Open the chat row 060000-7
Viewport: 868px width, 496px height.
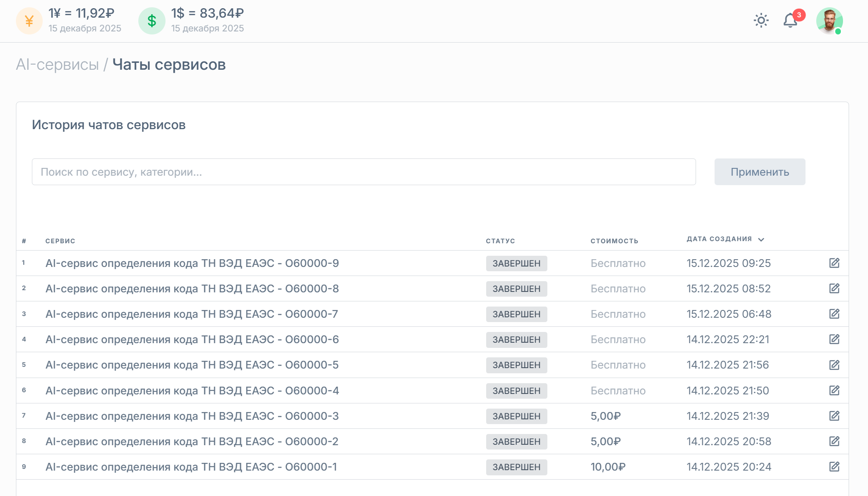pos(192,314)
